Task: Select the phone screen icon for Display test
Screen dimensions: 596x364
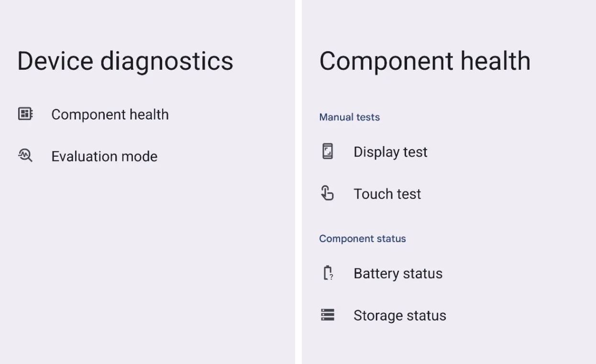Action: coord(328,151)
